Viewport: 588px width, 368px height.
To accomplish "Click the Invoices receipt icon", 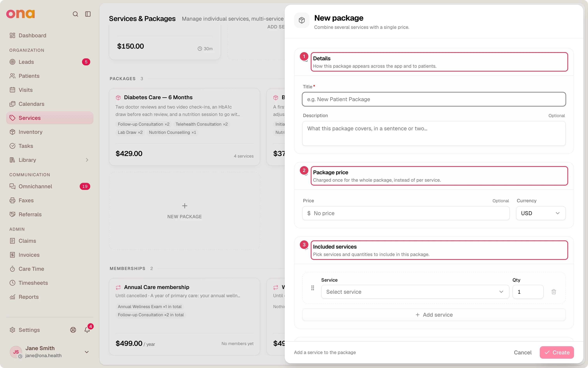I will [12, 255].
